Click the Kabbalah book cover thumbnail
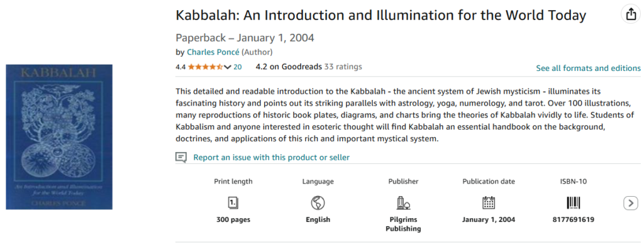 pyautogui.click(x=59, y=136)
